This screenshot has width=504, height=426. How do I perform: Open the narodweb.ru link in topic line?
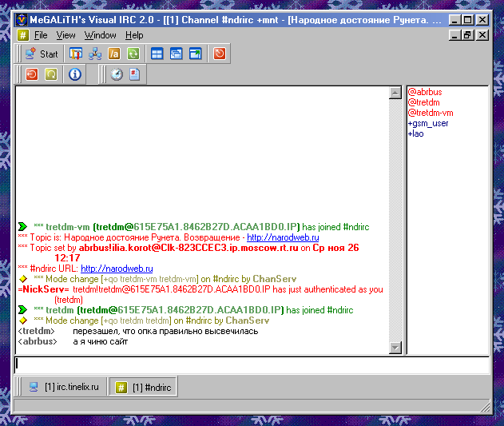[283, 237]
